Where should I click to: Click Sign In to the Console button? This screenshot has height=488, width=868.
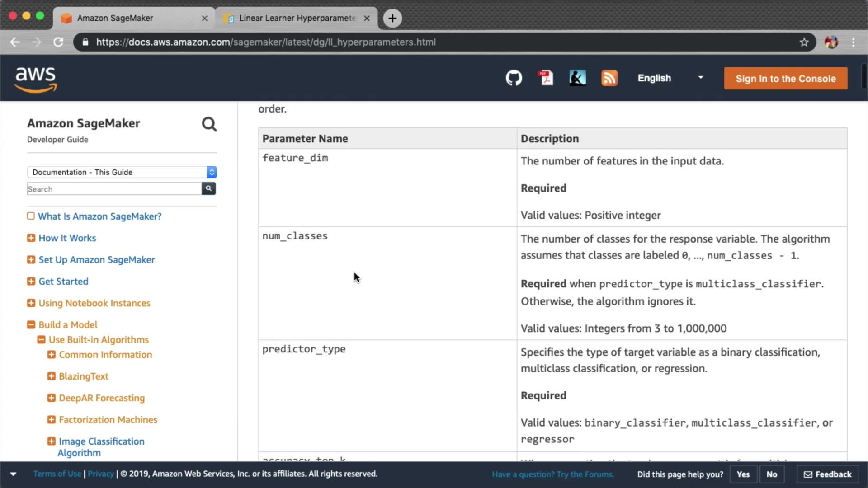785,79
